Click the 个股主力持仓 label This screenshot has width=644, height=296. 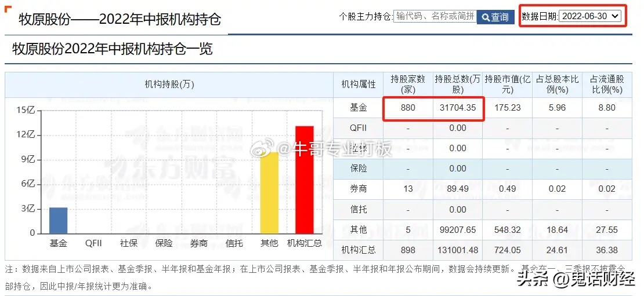(366, 17)
